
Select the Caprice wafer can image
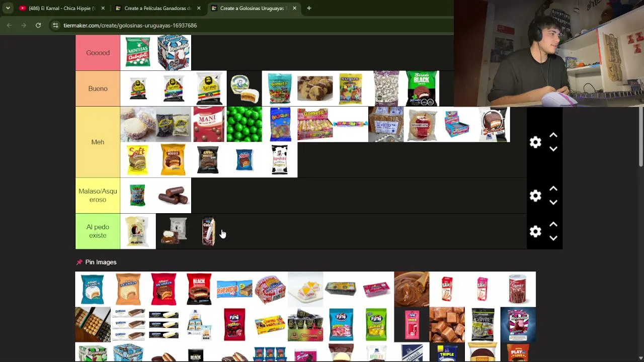(518, 289)
